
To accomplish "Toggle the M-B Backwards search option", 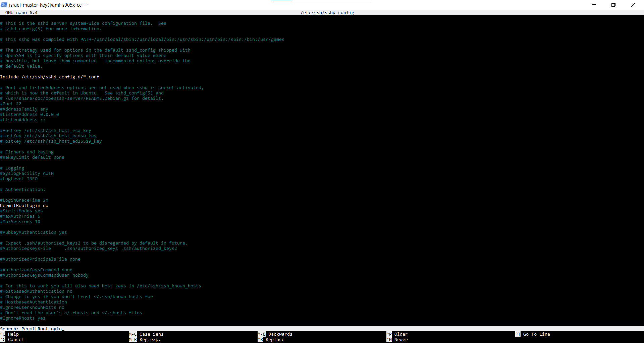I will [275, 334].
